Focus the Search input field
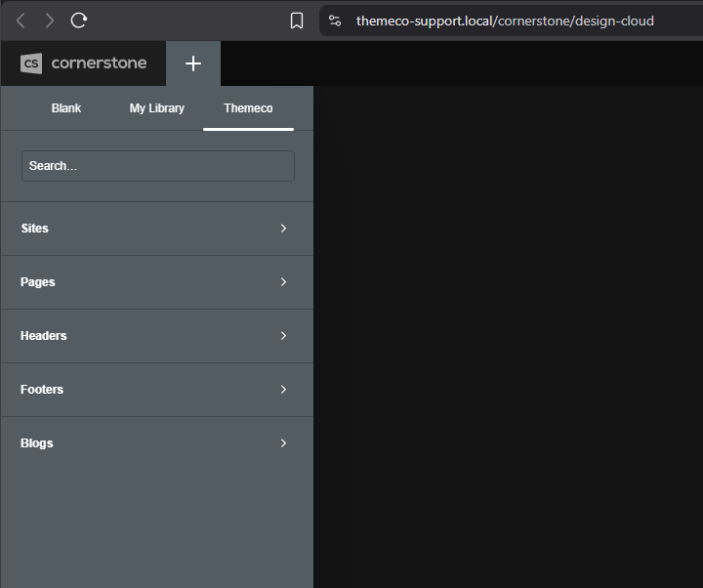703x588 pixels. coord(158,166)
